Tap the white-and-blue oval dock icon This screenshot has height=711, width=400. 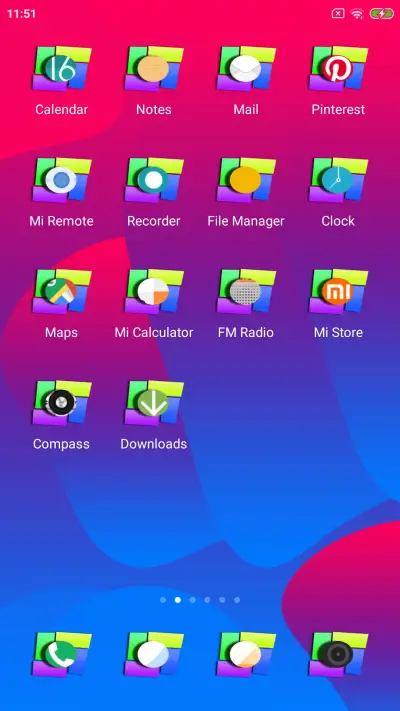coord(154,654)
